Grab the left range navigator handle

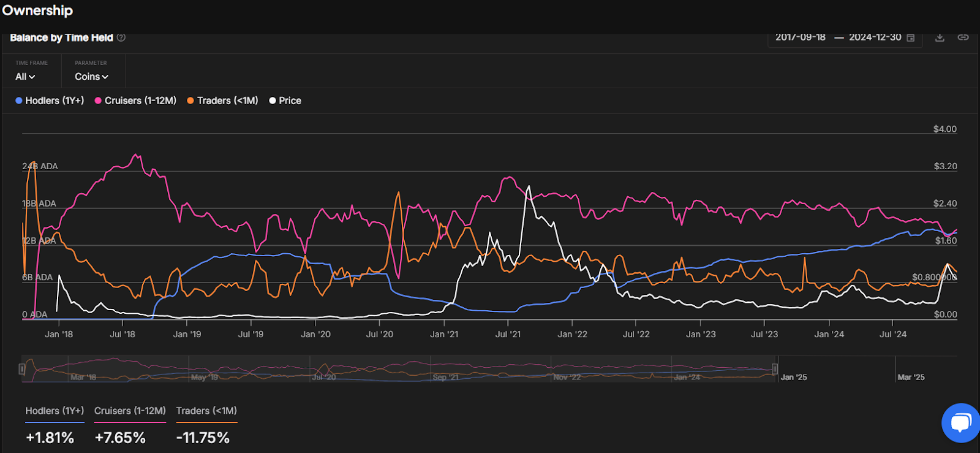tap(22, 369)
